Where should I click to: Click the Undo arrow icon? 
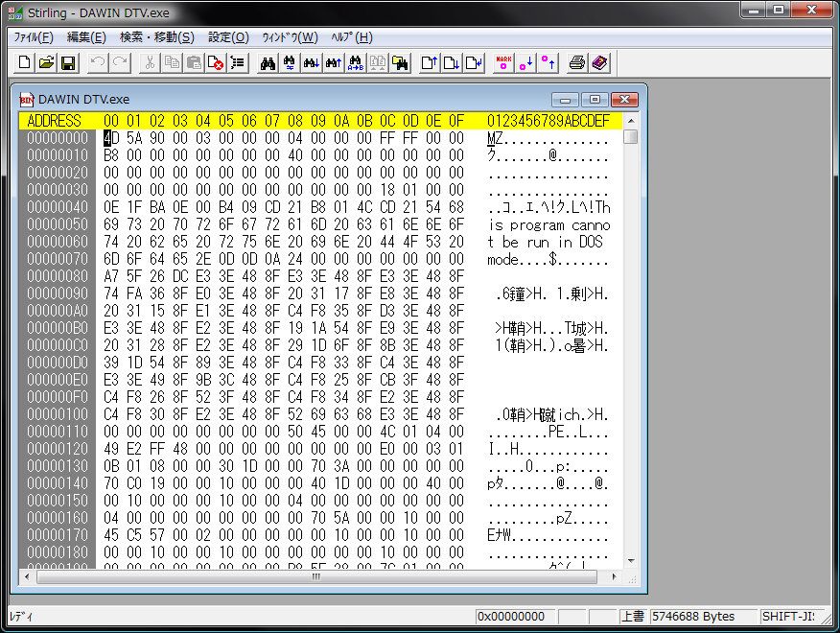point(98,63)
